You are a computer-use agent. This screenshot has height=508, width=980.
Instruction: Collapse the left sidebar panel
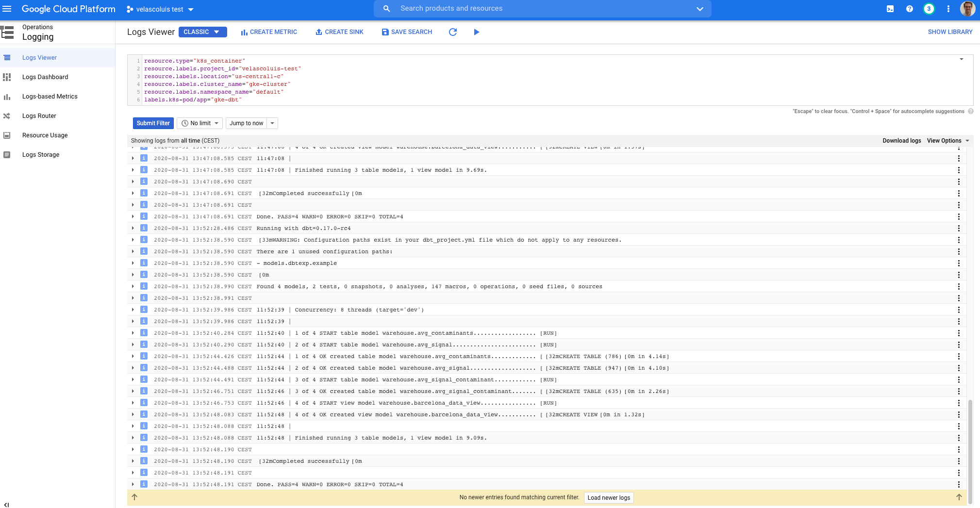(x=6, y=505)
